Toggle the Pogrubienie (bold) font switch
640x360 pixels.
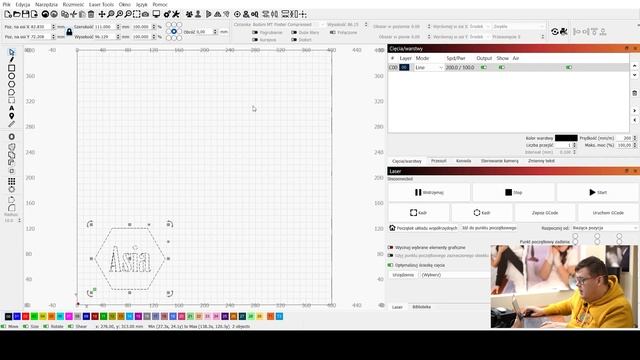point(255,32)
